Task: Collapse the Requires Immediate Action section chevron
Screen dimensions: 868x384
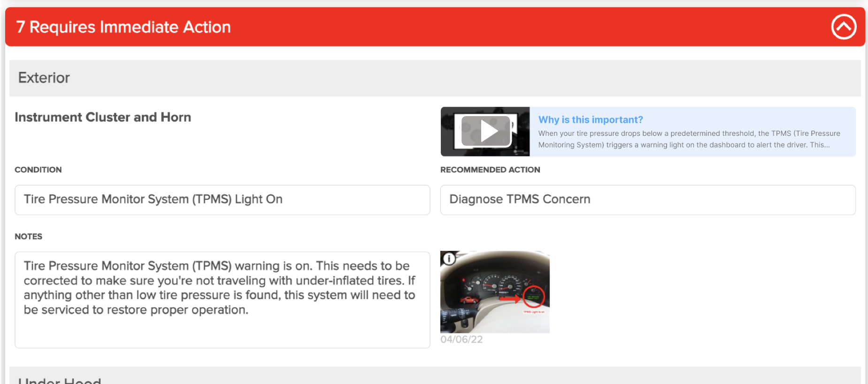Action: (844, 27)
